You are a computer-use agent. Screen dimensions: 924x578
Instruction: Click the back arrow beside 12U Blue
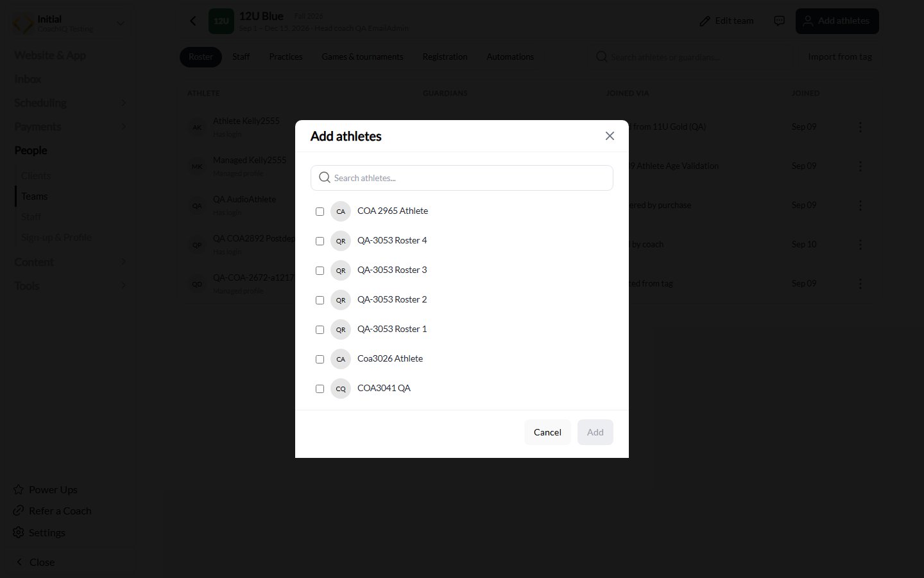[193, 21]
